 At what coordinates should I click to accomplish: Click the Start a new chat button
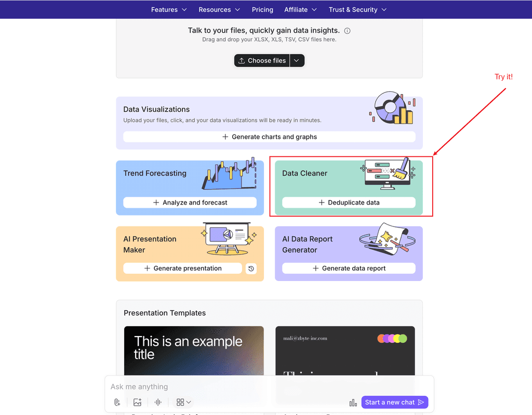(x=394, y=402)
